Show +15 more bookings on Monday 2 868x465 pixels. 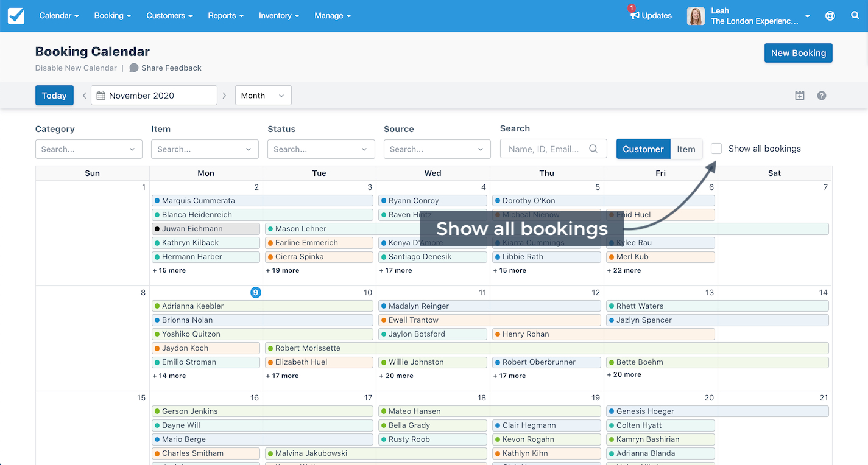pos(169,270)
